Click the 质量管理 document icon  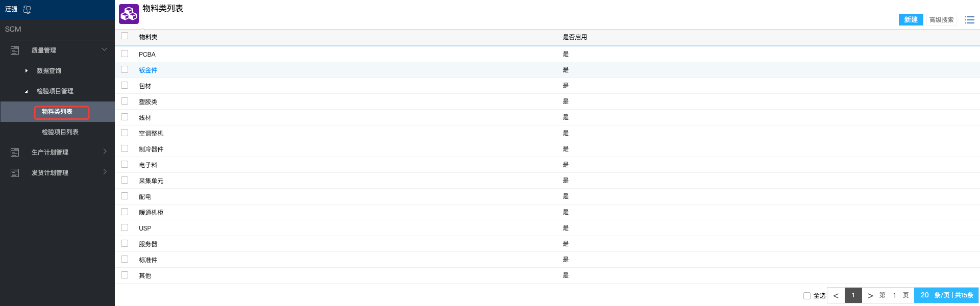click(15, 50)
